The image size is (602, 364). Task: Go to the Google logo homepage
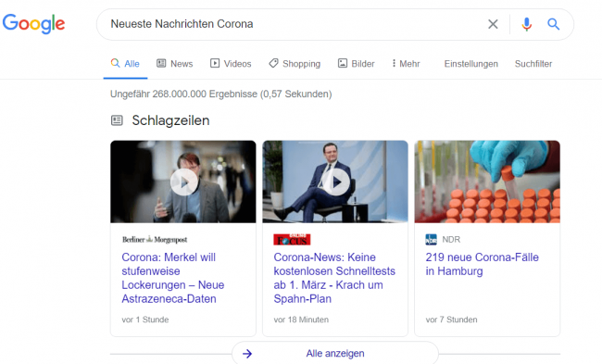pyautogui.click(x=33, y=24)
